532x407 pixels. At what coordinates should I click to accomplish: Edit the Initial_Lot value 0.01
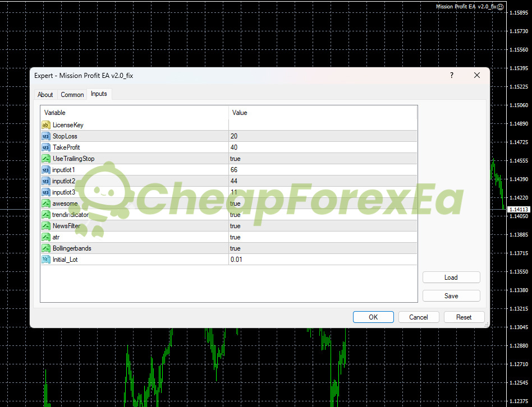coord(323,259)
